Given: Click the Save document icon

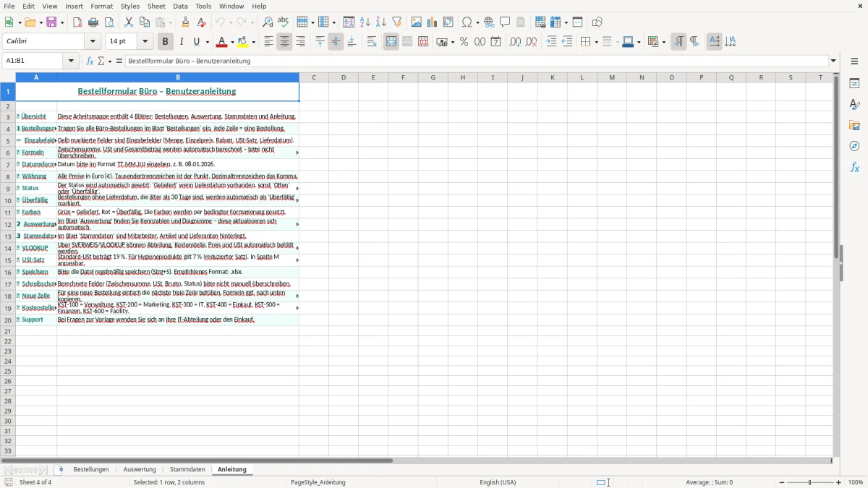Looking at the screenshot, I should 51,22.
